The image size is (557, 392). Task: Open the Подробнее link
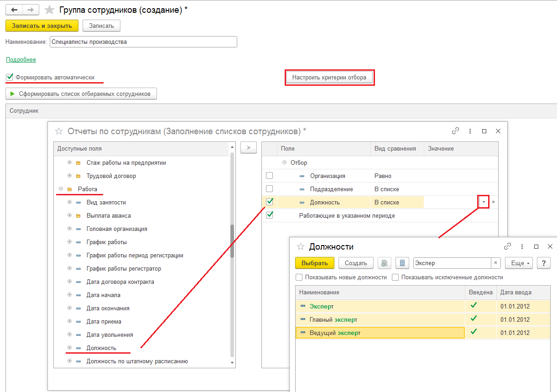coord(21,60)
